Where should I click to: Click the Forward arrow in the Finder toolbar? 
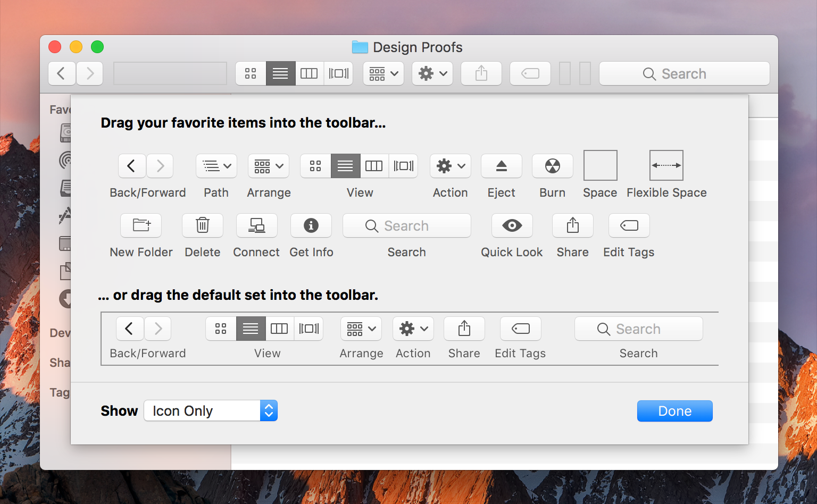89,73
